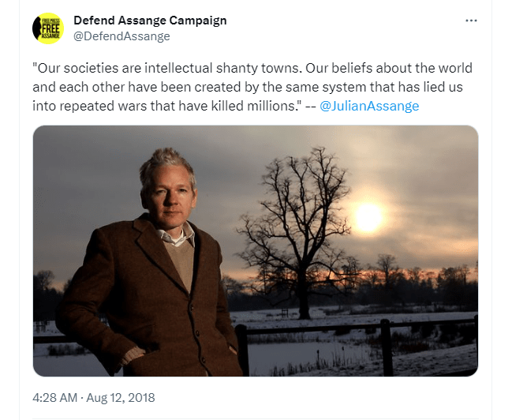Open the tweet's more options menu
512x420 pixels.
click(x=471, y=21)
